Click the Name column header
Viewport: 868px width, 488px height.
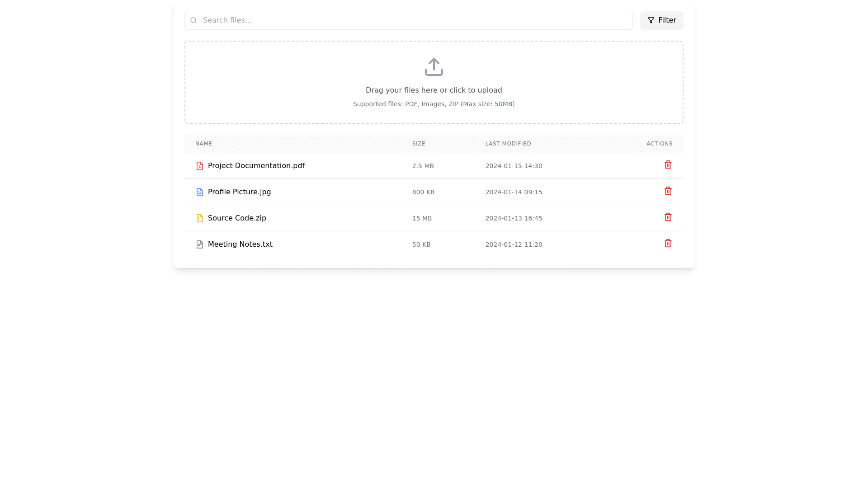click(x=203, y=144)
